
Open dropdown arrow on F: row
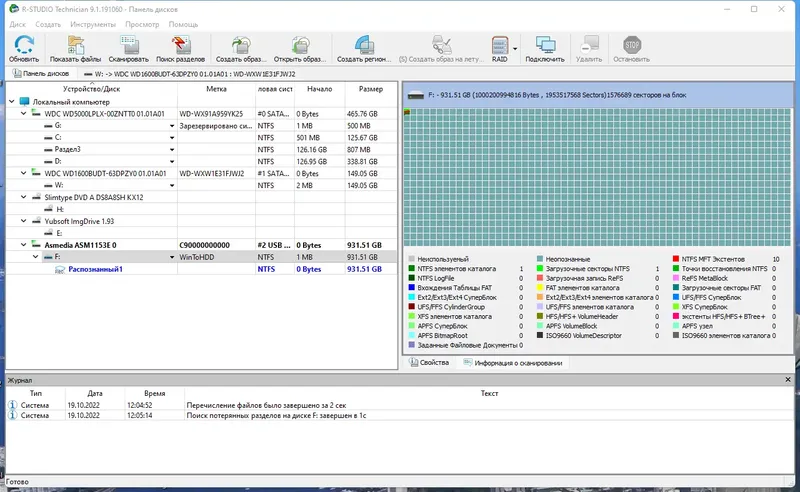(172, 257)
